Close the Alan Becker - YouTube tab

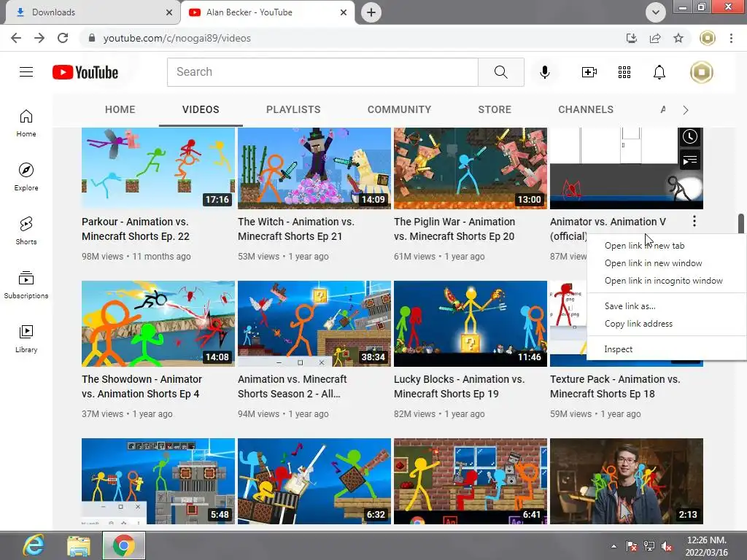pyautogui.click(x=344, y=12)
